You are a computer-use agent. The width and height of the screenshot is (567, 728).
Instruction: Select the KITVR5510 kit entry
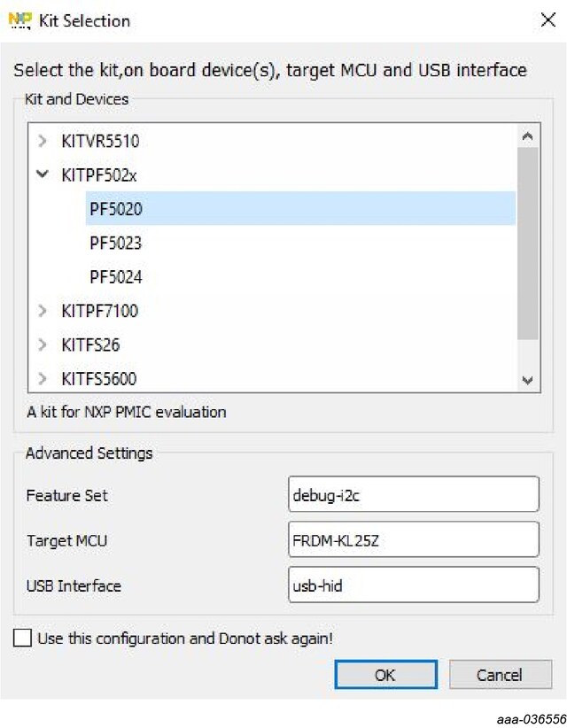[100, 142]
